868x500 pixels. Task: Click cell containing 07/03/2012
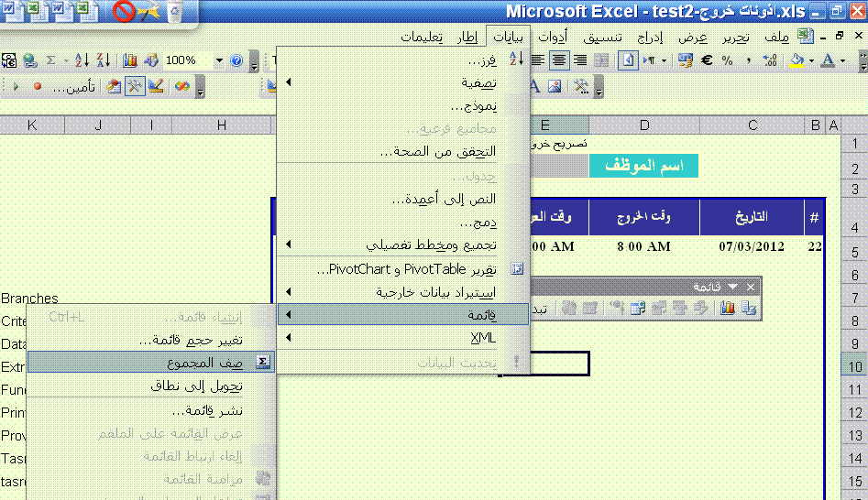point(752,246)
